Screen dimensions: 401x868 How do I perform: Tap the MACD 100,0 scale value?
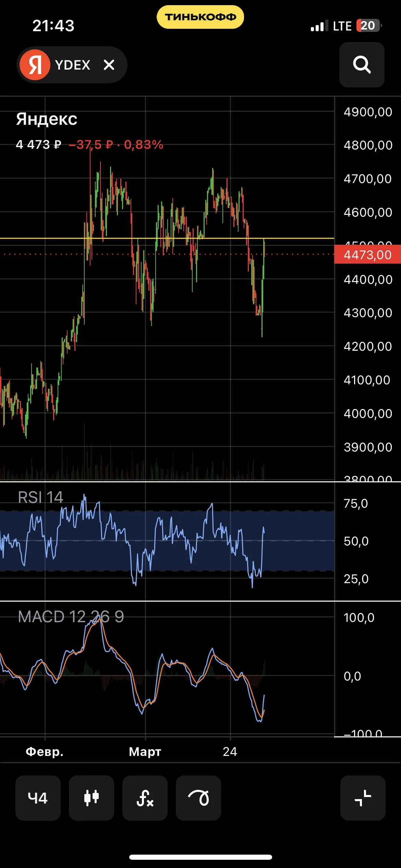coord(359,617)
